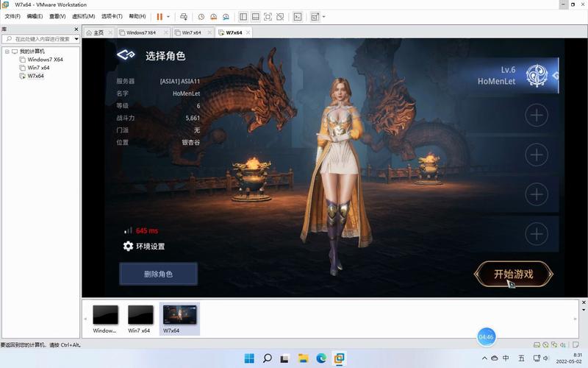Click the thumbnail bar right arrow
588x368 pixels.
pyautogui.click(x=576, y=319)
